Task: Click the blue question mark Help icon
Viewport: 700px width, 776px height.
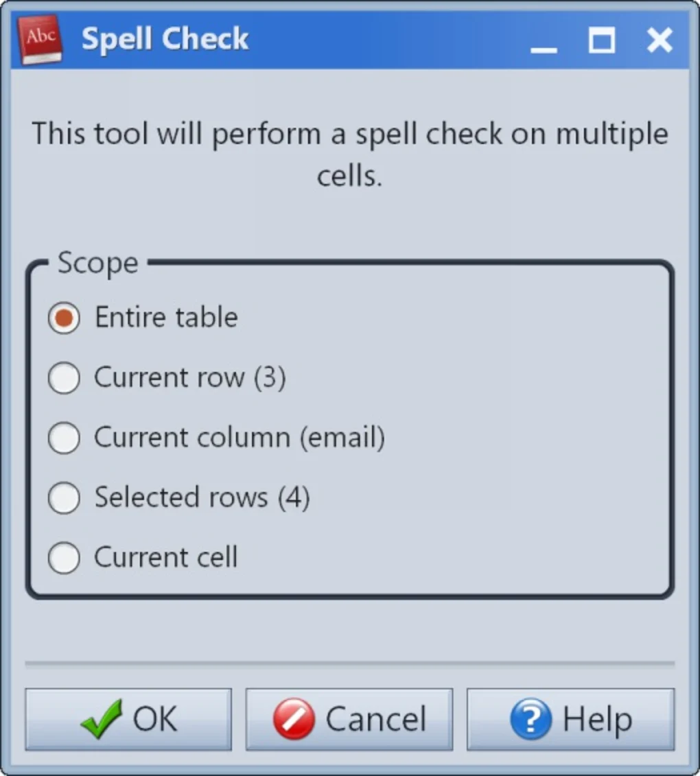Action: (530, 719)
